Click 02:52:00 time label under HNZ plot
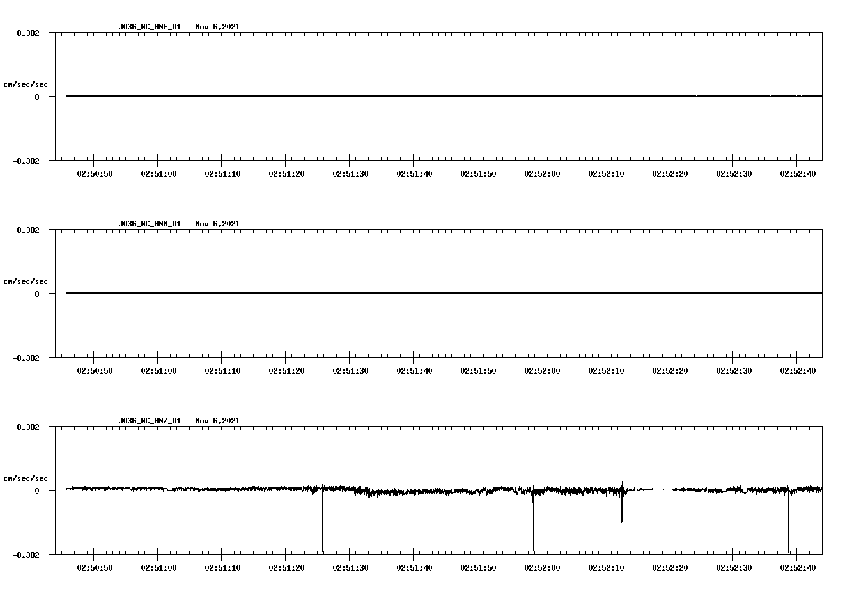Screen dimensions: 868x591 [x=542, y=568]
